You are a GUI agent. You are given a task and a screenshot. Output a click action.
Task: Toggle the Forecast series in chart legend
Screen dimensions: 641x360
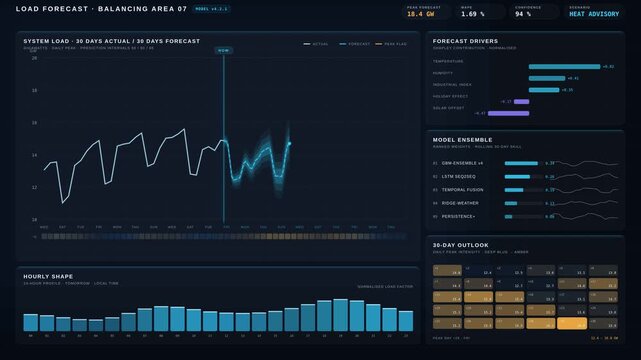354,44
